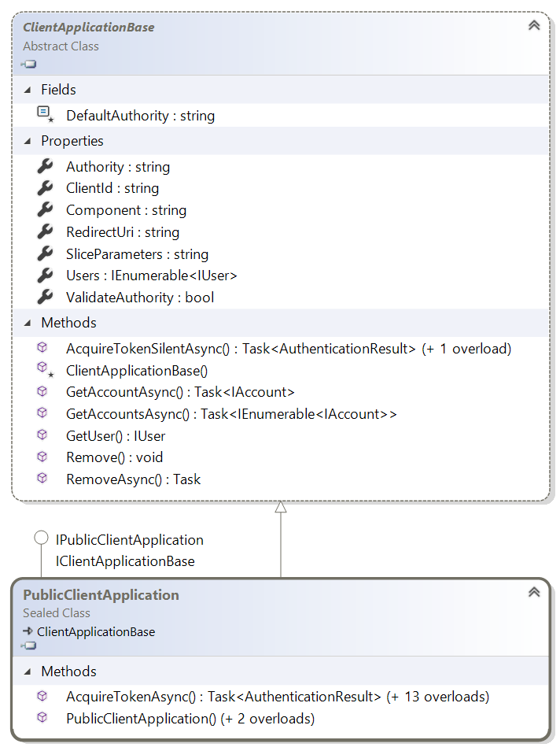
Task: Select the PublicClientApplication class title
Action: click(x=101, y=595)
